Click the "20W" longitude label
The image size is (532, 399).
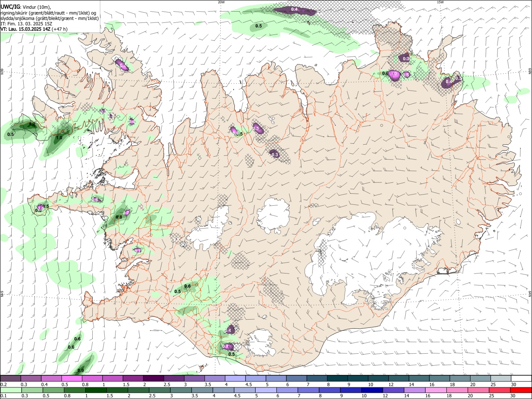click(x=221, y=2)
